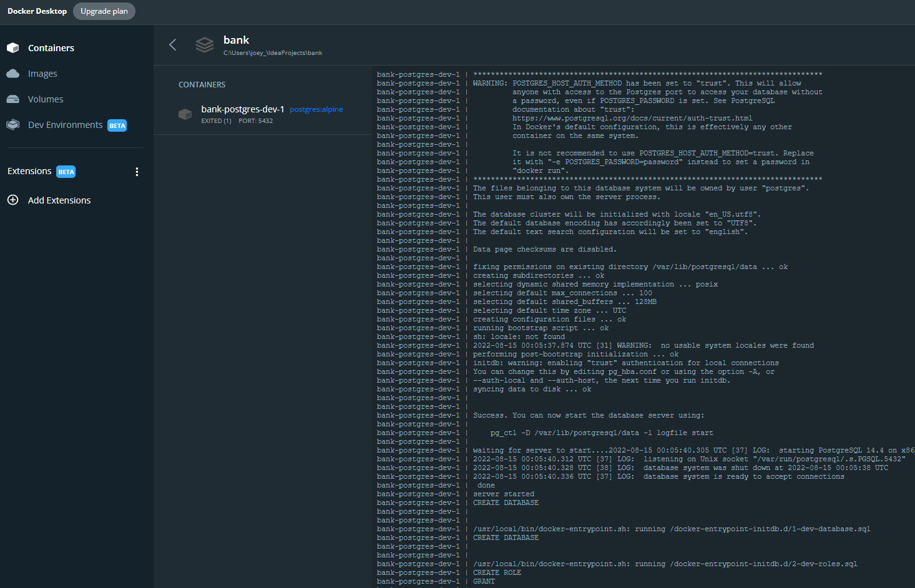
Task: Open Dev Environments via its box icon
Action: (12, 124)
